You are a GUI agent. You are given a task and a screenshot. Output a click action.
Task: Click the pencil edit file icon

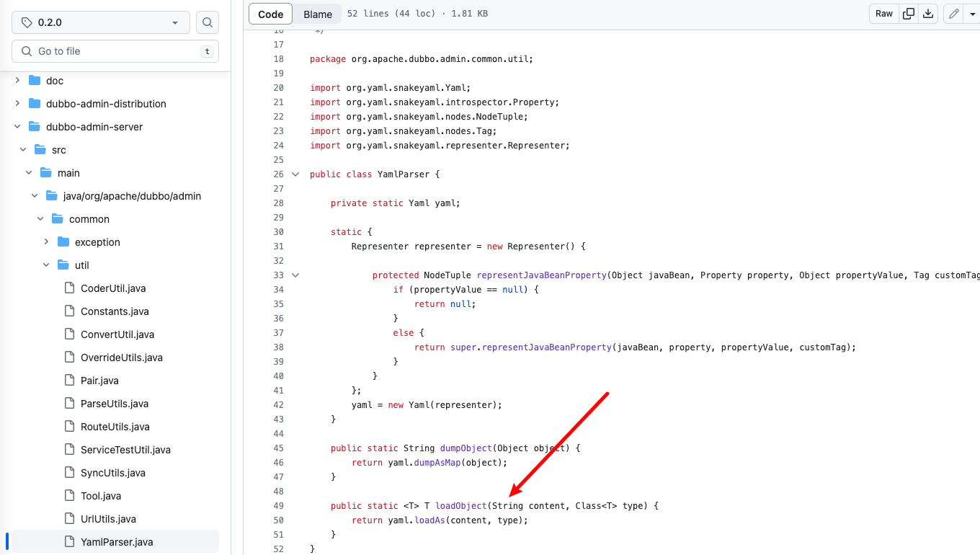(x=953, y=14)
